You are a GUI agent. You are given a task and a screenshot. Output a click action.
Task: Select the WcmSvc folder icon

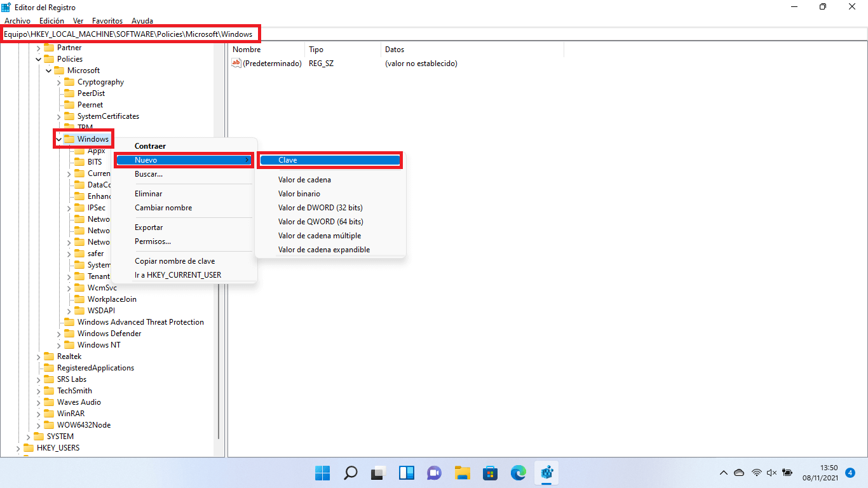tap(79, 288)
